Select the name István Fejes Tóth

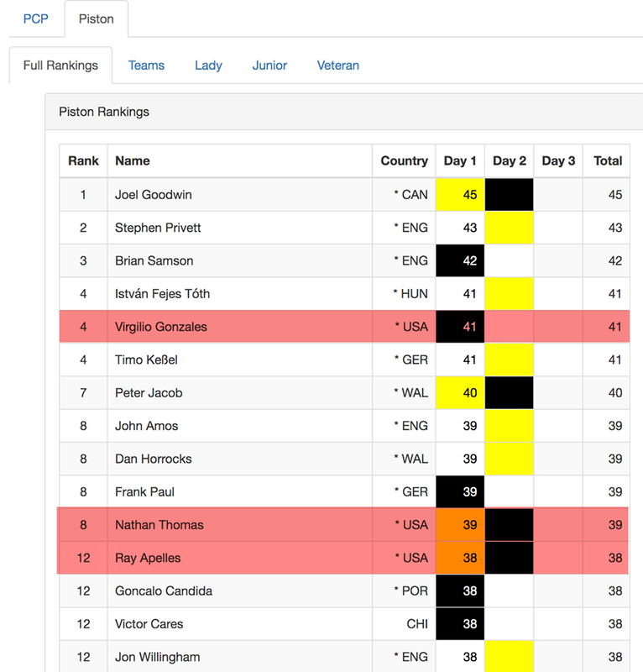(162, 293)
